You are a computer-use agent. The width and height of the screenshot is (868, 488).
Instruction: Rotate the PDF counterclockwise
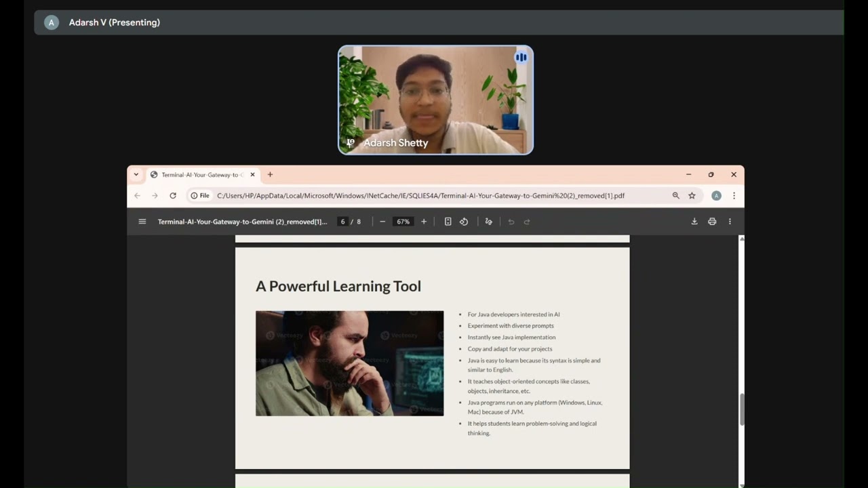pos(464,222)
